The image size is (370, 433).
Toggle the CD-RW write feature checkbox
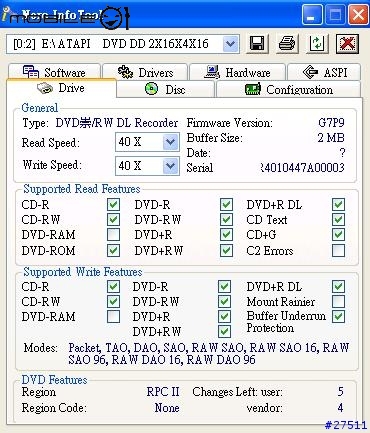[113, 301]
